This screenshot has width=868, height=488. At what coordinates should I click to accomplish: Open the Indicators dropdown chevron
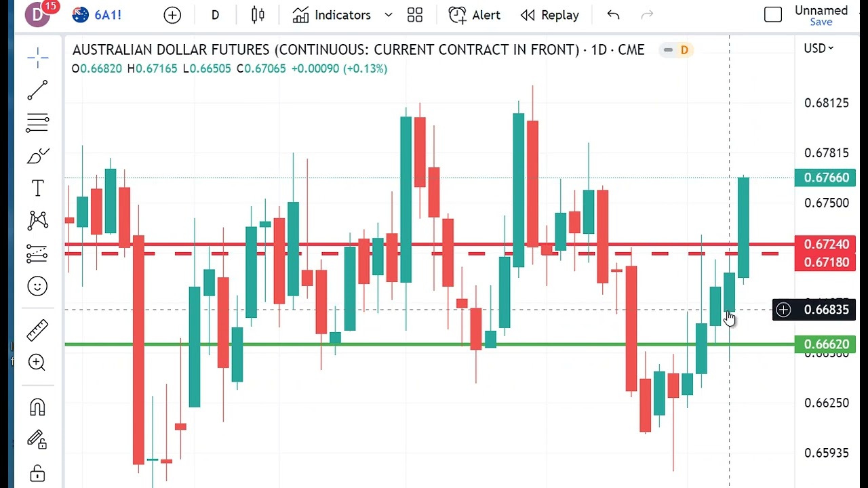click(x=388, y=14)
